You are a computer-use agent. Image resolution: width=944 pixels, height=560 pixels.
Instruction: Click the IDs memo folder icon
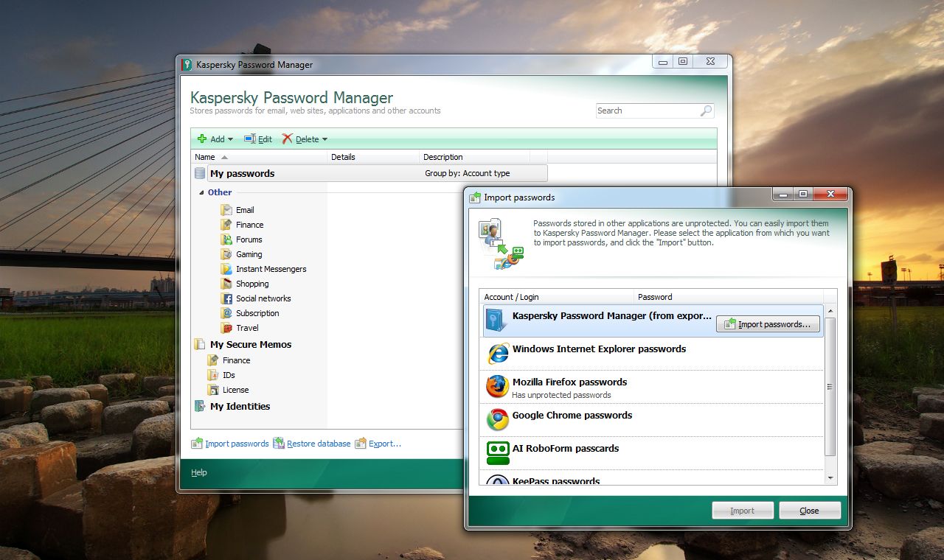213,375
